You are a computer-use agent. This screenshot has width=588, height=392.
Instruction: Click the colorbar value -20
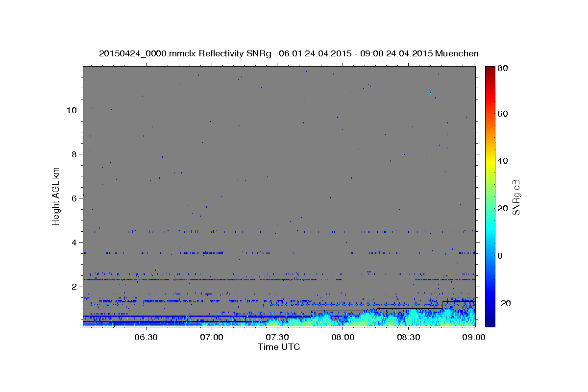pyautogui.click(x=505, y=303)
